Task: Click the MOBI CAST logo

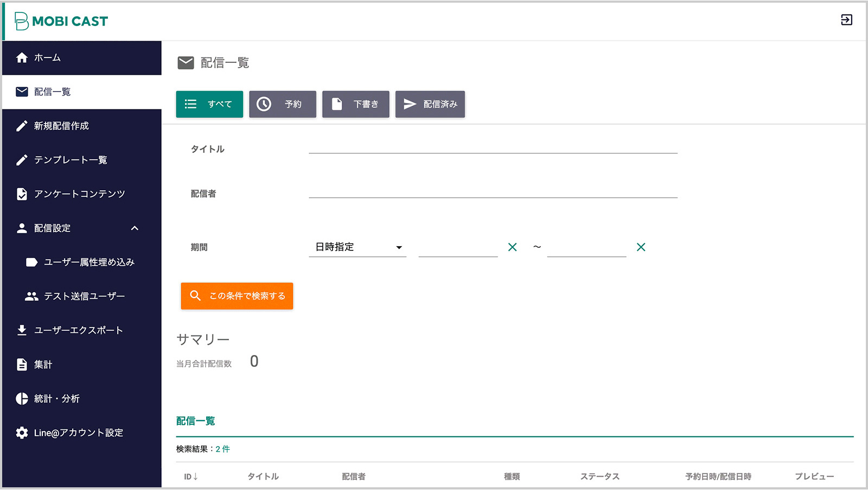Action: 61,21
